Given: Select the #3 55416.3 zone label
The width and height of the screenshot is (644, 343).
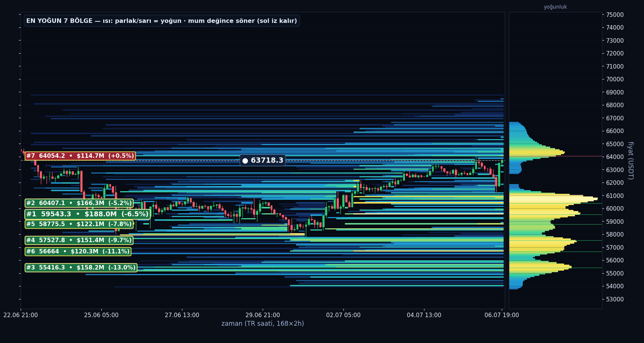Looking at the screenshot, I should pyautogui.click(x=81, y=268).
